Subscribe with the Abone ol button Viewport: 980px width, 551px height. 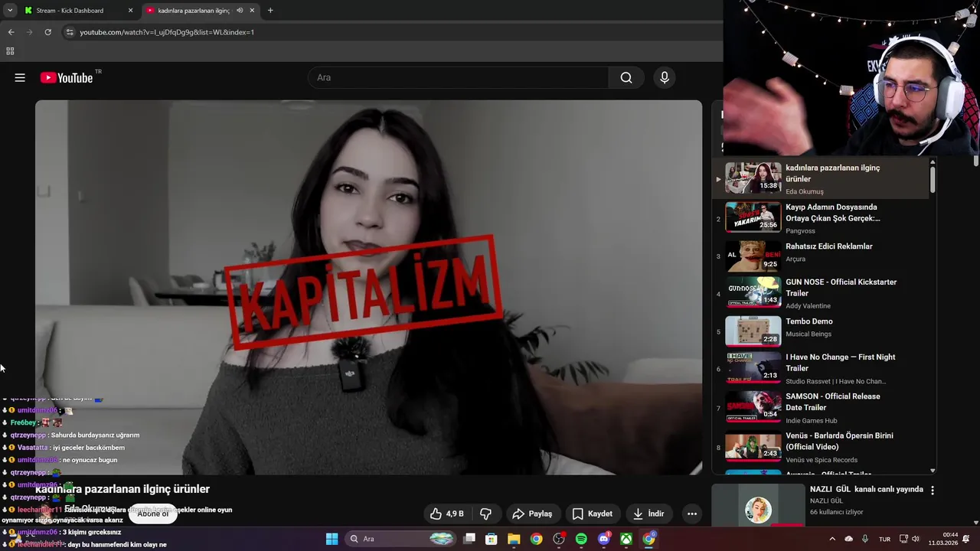coord(152,514)
